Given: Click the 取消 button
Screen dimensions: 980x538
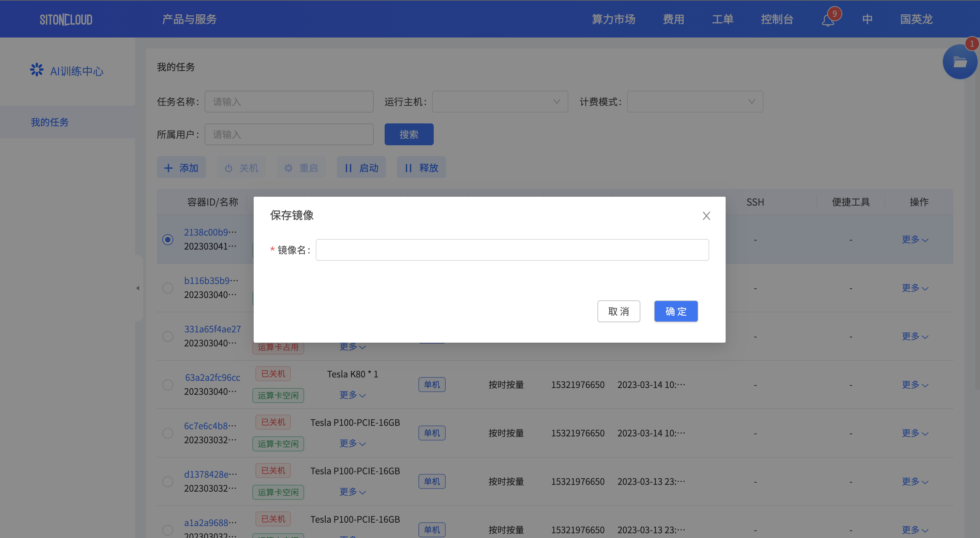Looking at the screenshot, I should click(x=619, y=311).
